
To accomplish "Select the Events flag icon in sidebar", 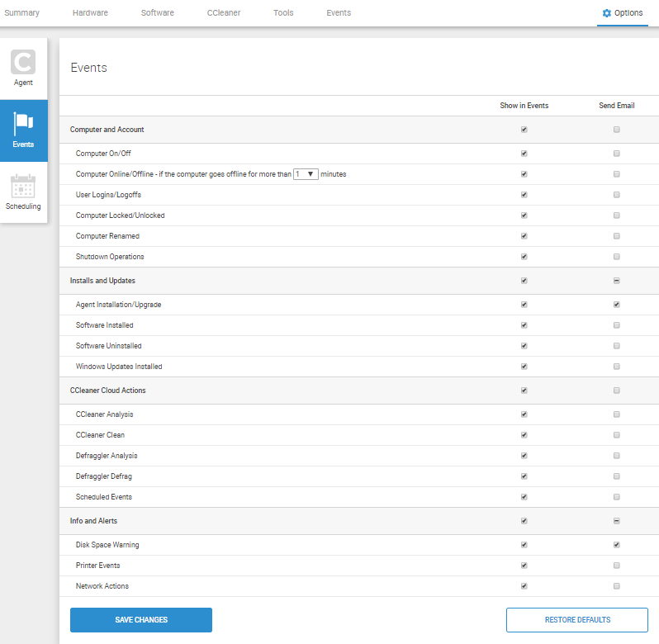I will [x=23, y=124].
